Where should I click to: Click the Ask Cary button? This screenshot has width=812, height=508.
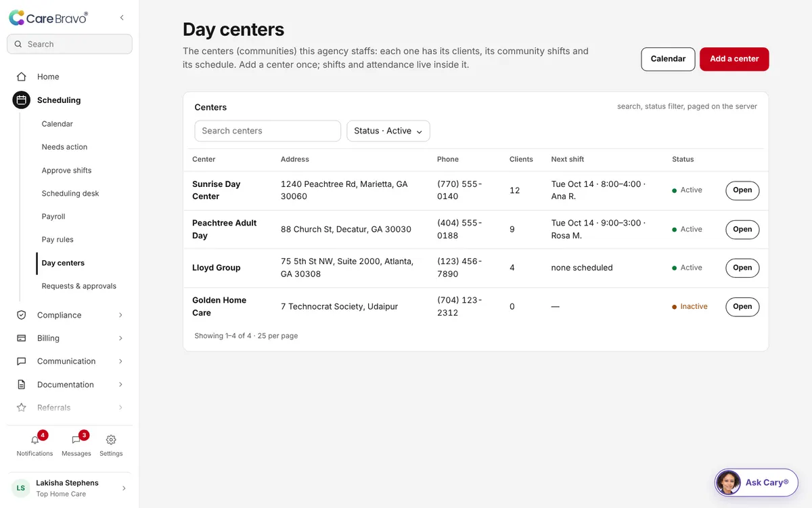757,483
